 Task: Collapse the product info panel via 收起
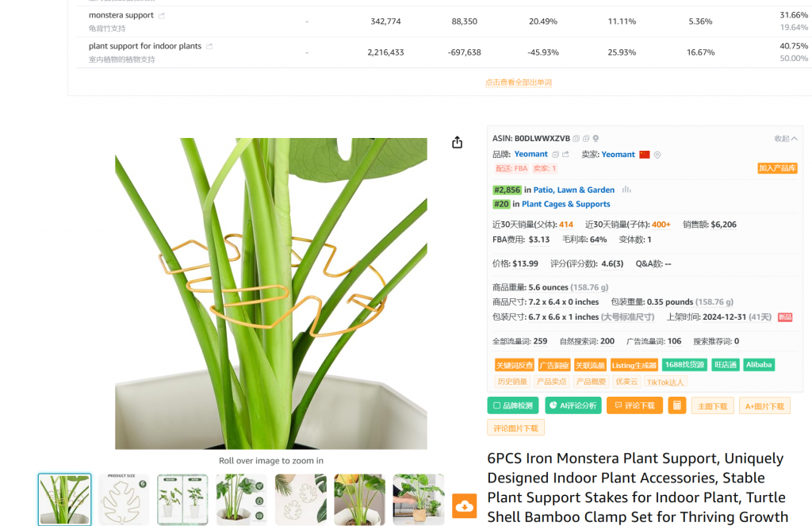pos(786,138)
